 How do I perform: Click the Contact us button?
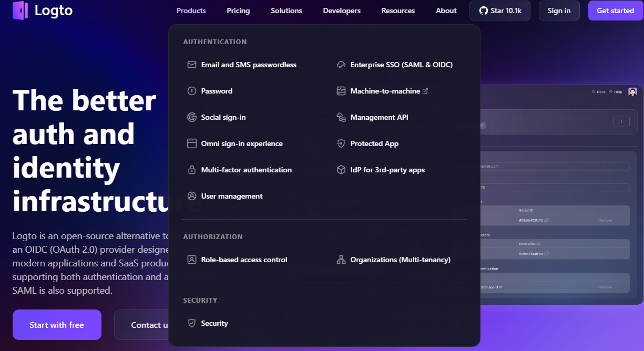142,325
